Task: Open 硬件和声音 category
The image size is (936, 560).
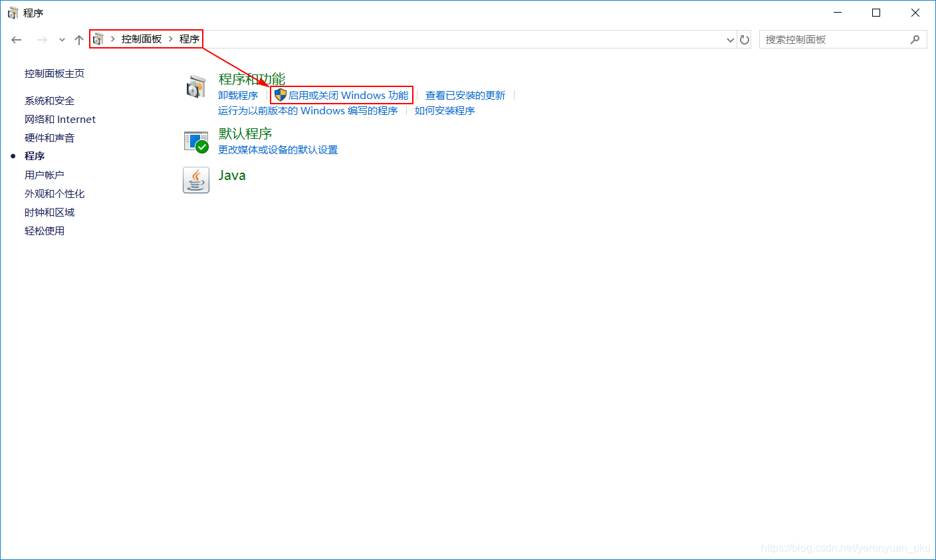Action: click(50, 138)
